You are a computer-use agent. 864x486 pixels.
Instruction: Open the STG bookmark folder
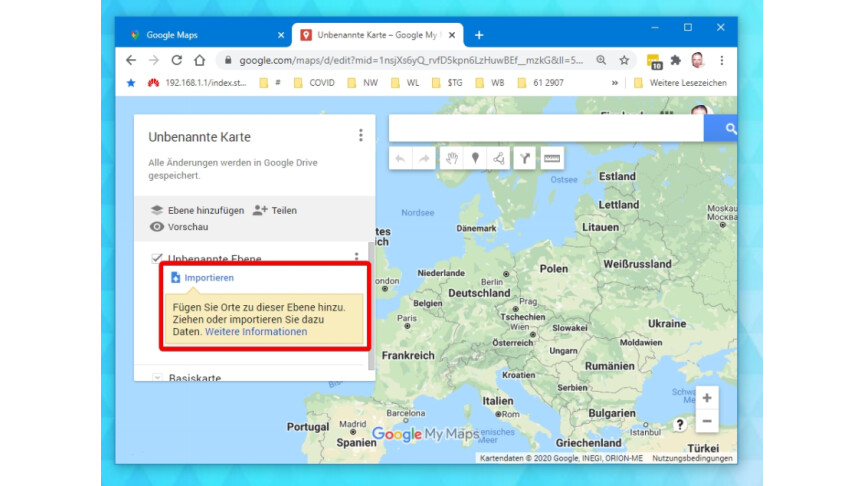click(x=447, y=83)
